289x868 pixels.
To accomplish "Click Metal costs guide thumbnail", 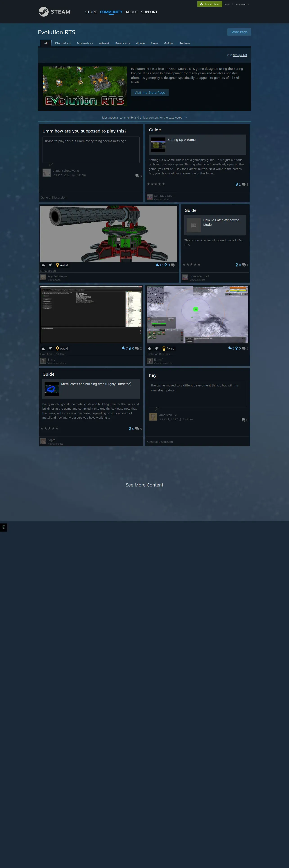I will click(52, 389).
